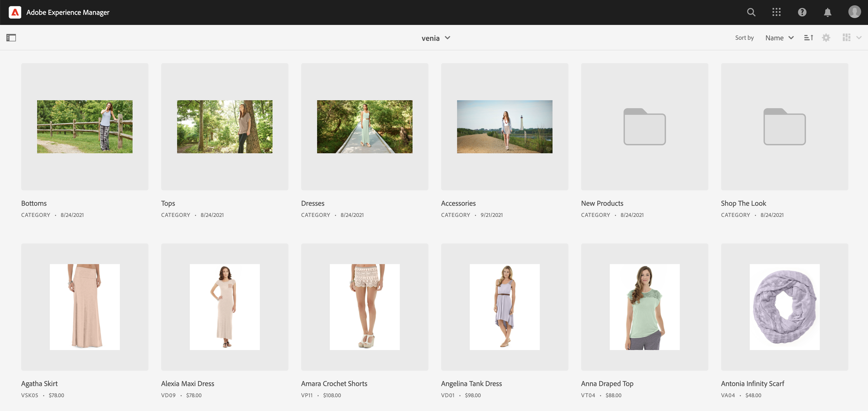
Task: Toggle the sort direction icon
Action: 808,38
